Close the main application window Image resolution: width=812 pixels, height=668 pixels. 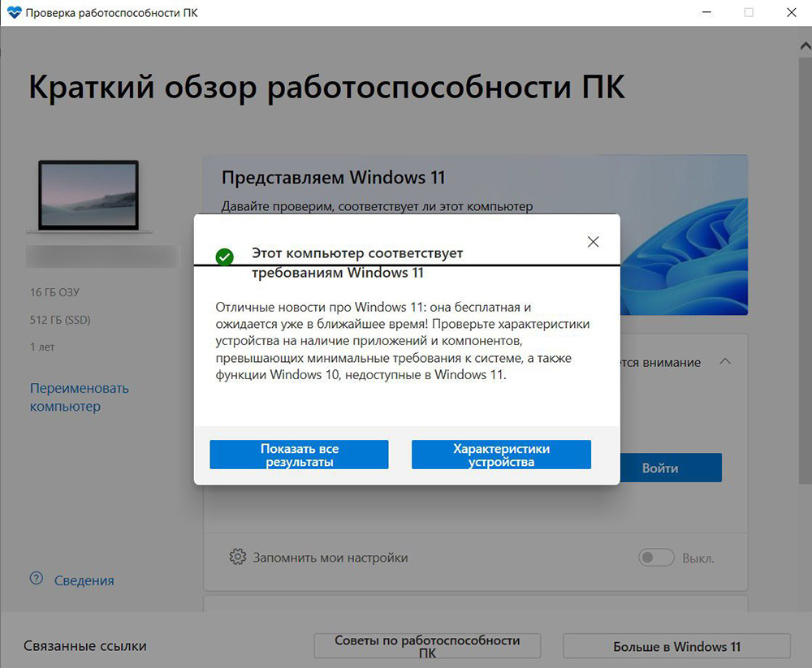792,13
